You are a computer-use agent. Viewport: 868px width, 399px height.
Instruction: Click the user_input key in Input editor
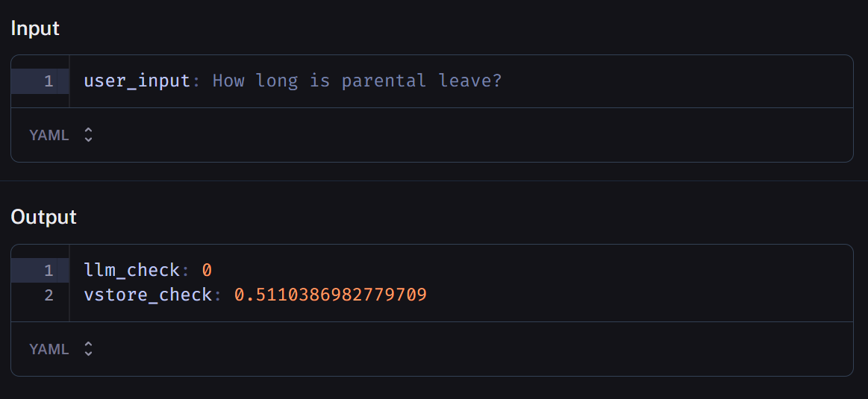[x=137, y=81]
